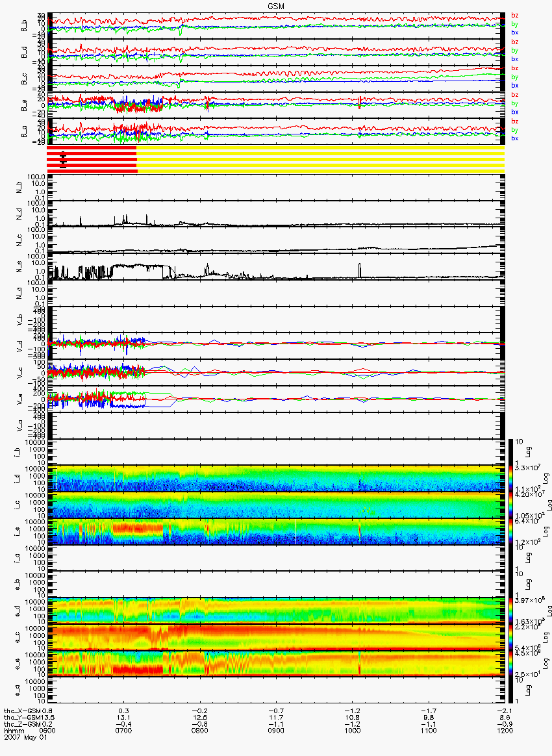Viewport: 552px width, 756px height.
Task: Click the bx legend label of B_a panel
Action: click(x=515, y=138)
